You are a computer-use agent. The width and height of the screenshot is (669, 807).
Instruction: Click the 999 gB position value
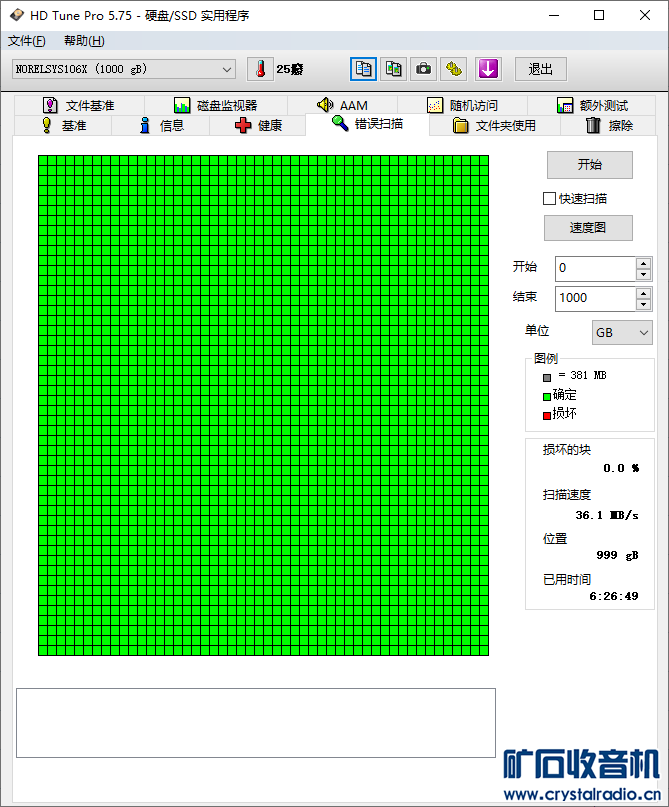(618, 555)
